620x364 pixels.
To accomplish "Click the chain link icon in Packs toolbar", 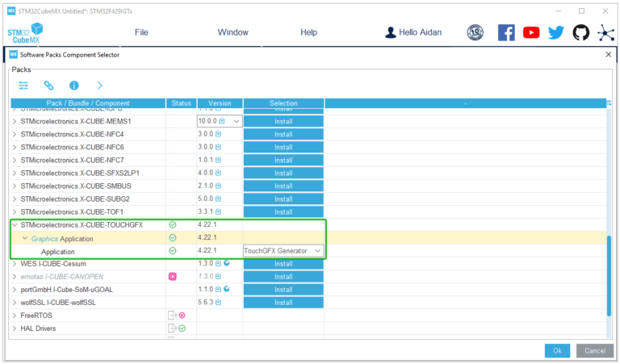I will pos(48,85).
